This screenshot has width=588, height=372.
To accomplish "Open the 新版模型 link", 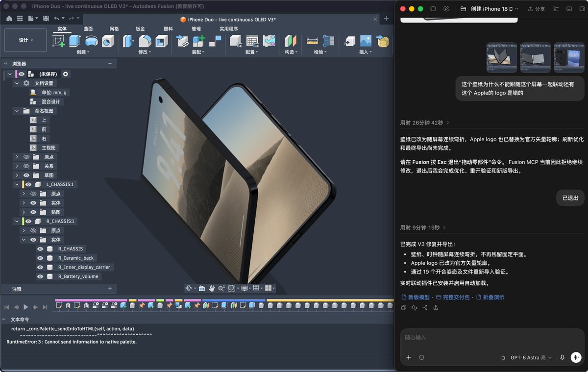I will [415, 297].
